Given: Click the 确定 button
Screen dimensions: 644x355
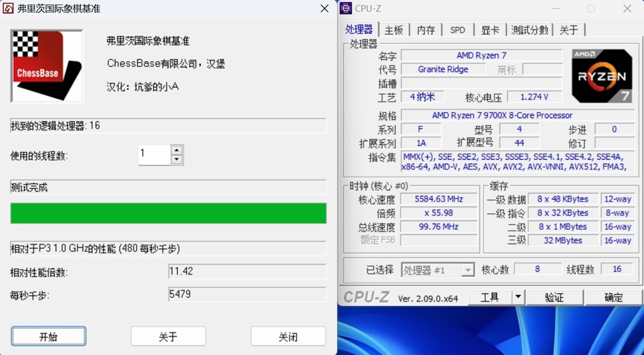Looking at the screenshot, I should (x=614, y=297).
